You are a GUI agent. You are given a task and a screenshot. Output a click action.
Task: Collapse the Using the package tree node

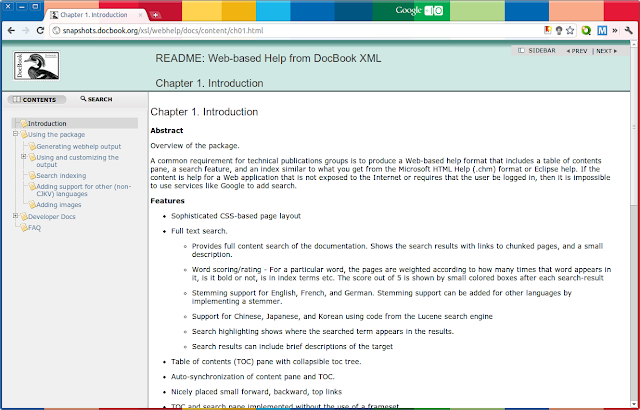(16, 134)
